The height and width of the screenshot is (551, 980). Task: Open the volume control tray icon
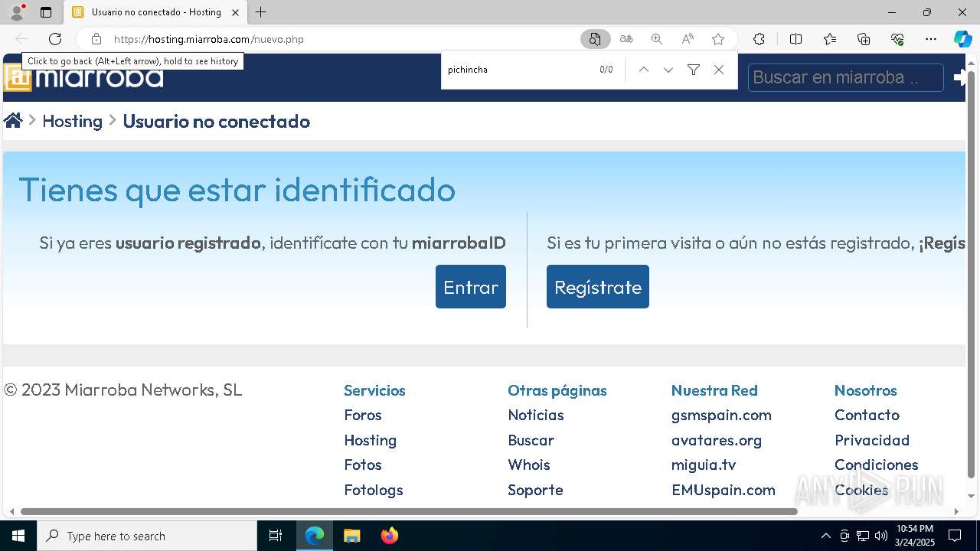tap(881, 536)
